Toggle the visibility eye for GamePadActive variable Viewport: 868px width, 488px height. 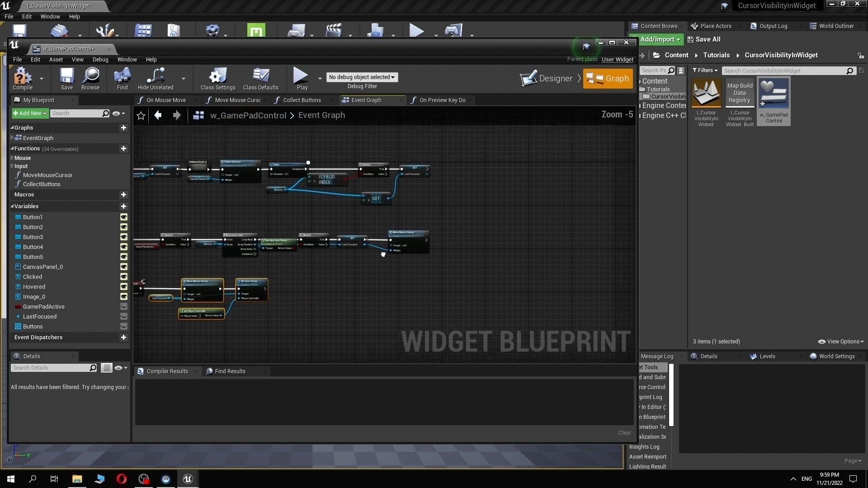tap(123, 307)
